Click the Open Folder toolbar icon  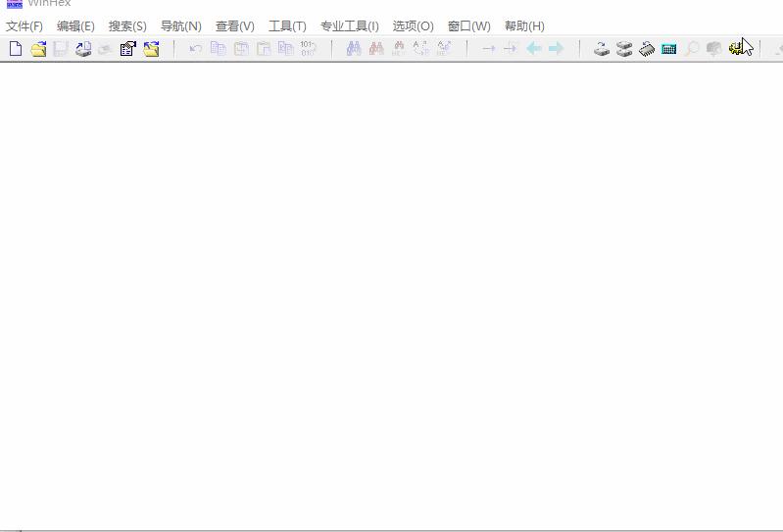[x=151, y=48]
